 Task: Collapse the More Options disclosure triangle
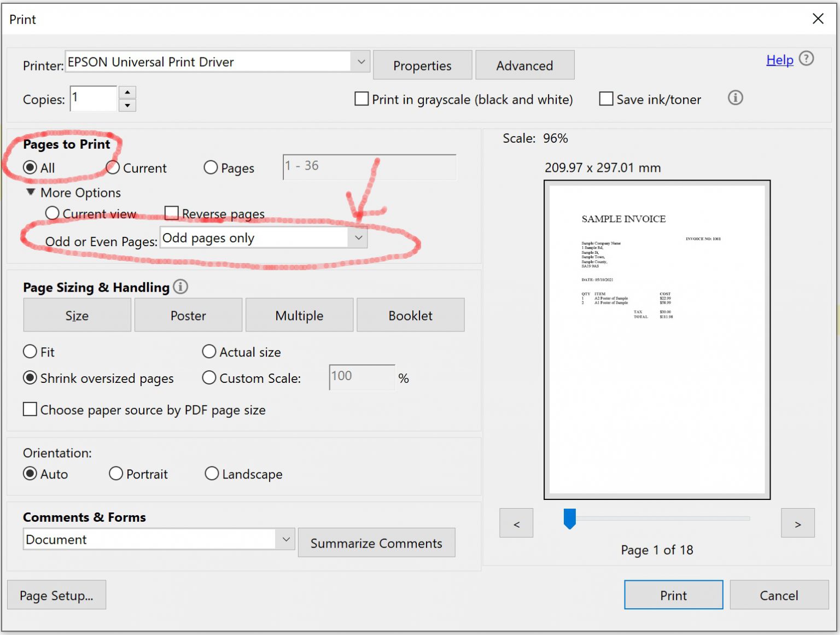(31, 192)
